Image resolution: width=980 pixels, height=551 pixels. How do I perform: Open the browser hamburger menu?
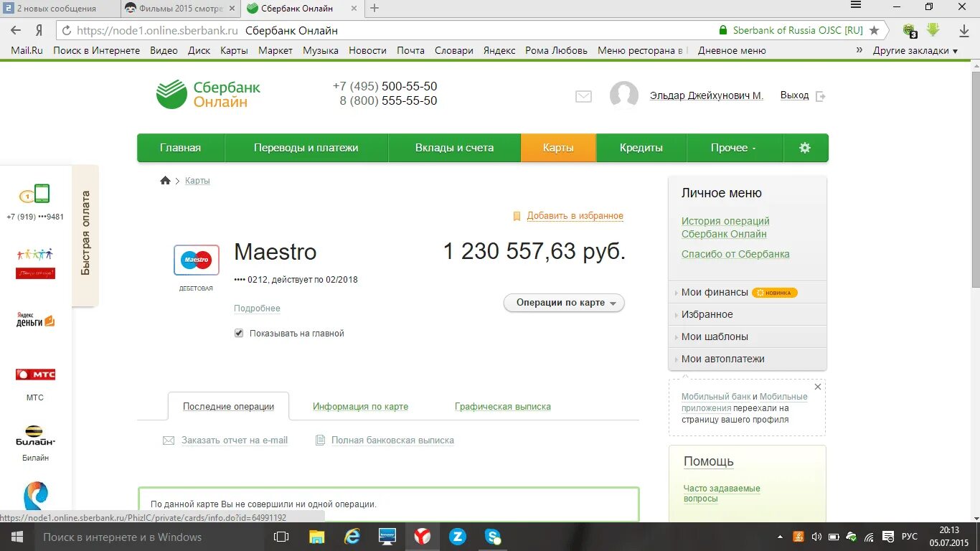click(855, 5)
